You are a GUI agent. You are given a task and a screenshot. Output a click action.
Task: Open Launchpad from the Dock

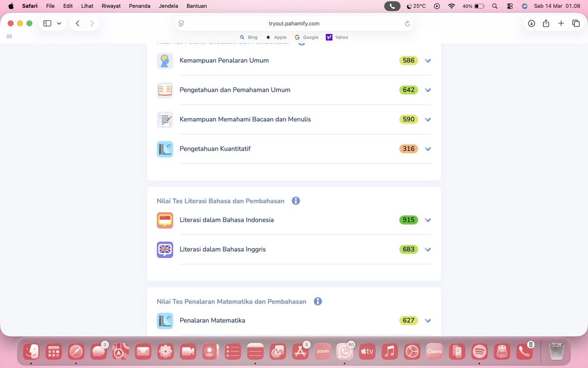(53, 351)
